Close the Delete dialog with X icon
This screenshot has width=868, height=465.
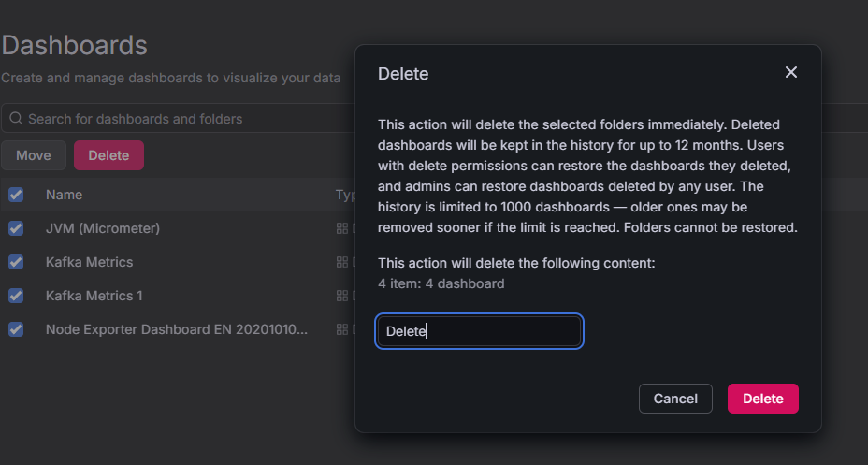point(791,73)
